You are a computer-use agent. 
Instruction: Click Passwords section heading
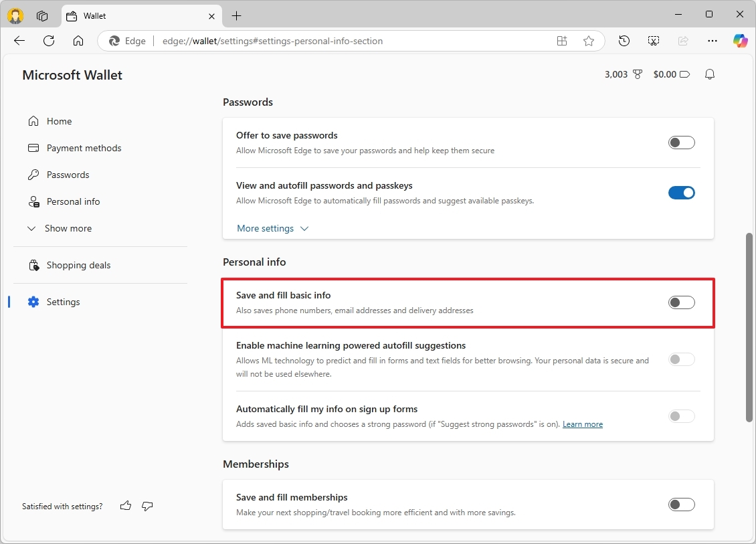point(248,102)
